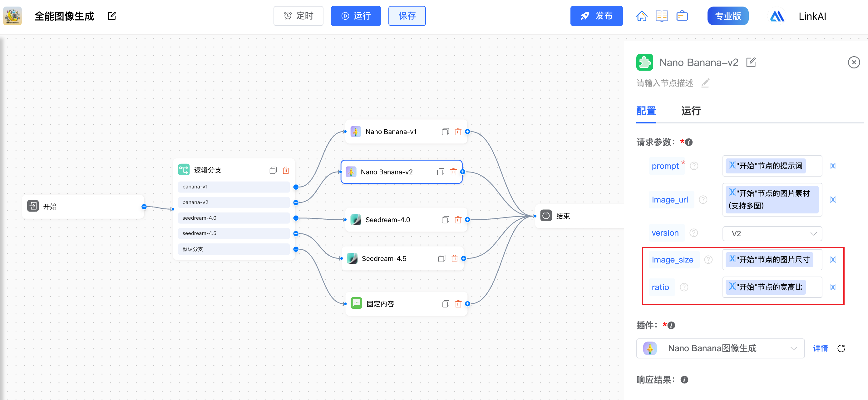Delete the Nano Banana-v1 node
The image size is (868, 400).
[x=458, y=132]
